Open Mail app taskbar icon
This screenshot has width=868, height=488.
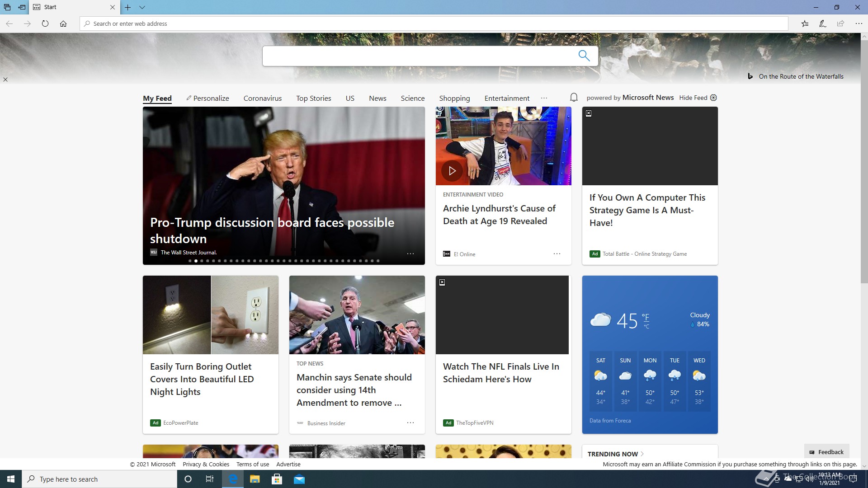pyautogui.click(x=299, y=479)
